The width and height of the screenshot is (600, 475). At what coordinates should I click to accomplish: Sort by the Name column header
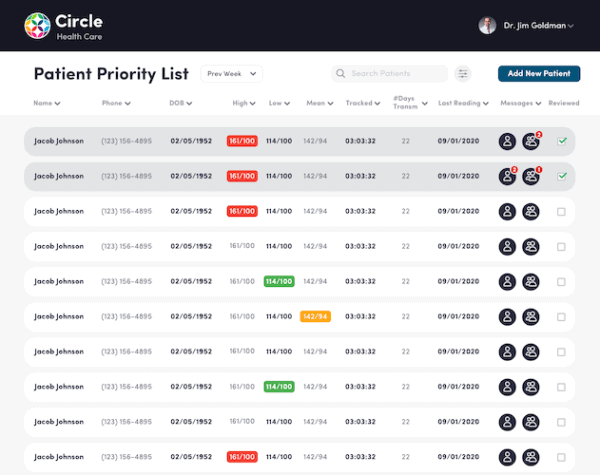click(46, 103)
